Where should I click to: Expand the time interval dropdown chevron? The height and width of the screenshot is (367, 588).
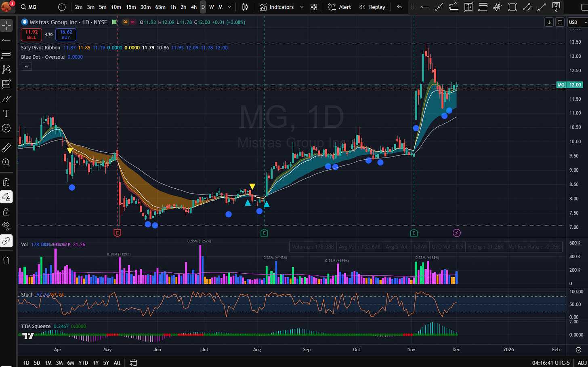point(229,7)
